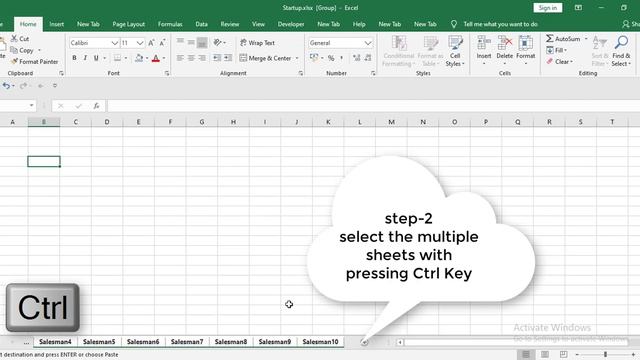Center text horizontally in cell
The image size is (640, 360).
tap(191, 58)
